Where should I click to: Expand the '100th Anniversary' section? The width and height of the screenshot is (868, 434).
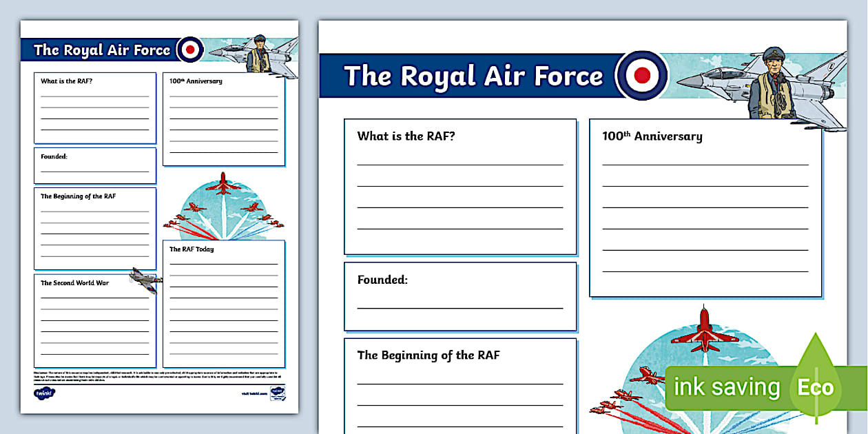(x=704, y=207)
